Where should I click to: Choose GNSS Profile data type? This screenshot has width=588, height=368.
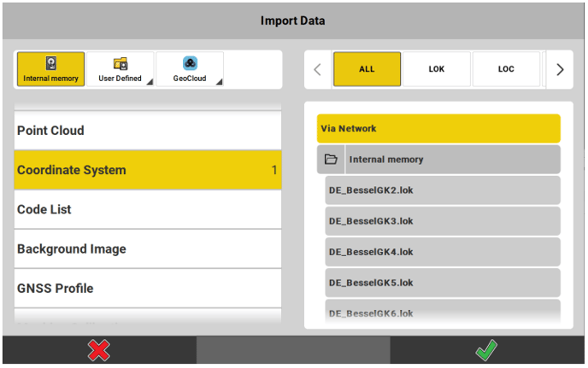(x=147, y=289)
